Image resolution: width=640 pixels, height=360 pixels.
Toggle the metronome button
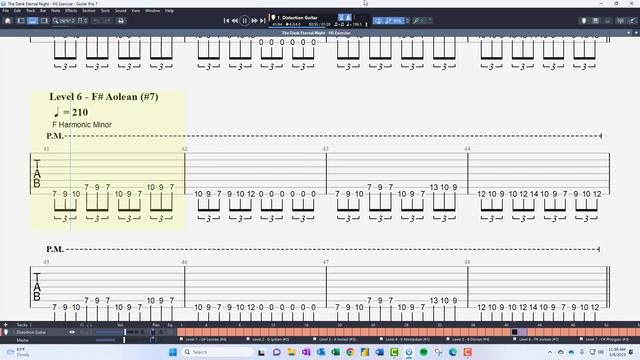348,17
